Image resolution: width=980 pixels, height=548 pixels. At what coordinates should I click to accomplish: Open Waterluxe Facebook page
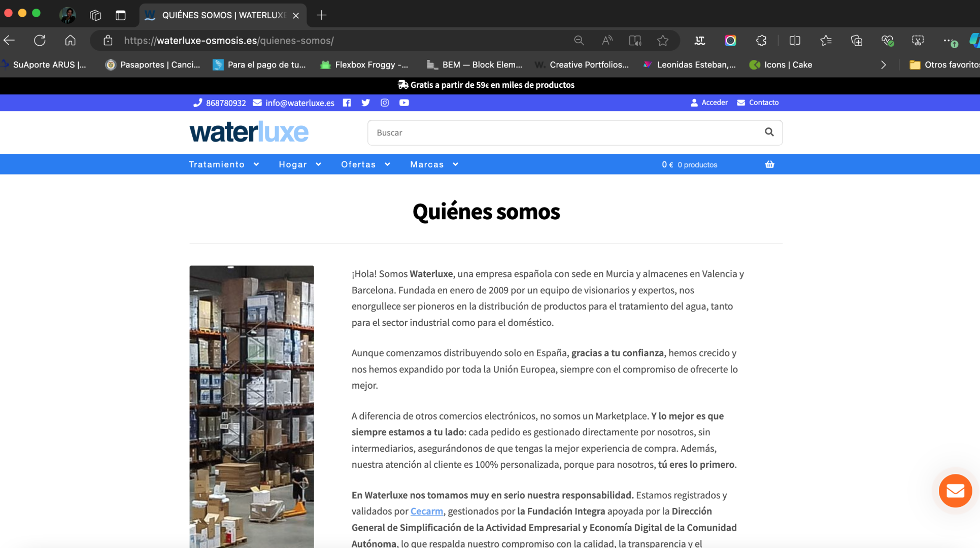pos(347,102)
